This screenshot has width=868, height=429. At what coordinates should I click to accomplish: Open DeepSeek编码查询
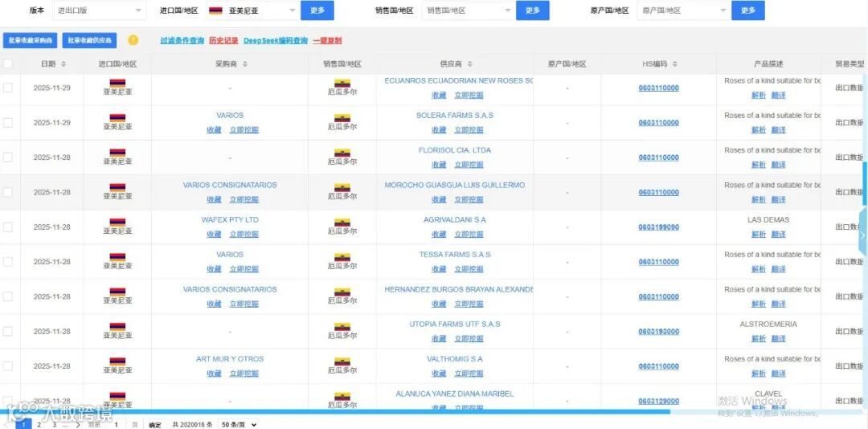pos(276,40)
